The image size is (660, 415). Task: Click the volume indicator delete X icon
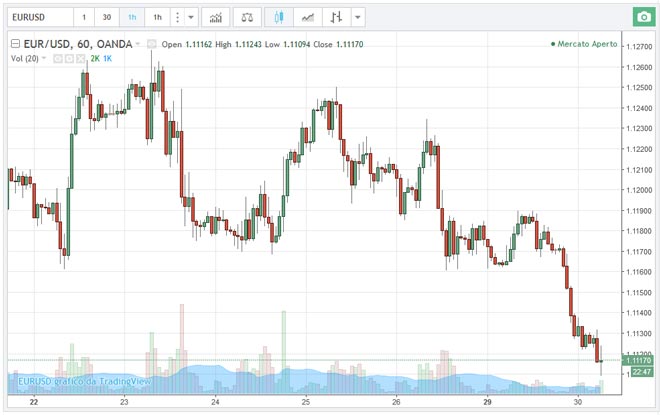[x=81, y=59]
